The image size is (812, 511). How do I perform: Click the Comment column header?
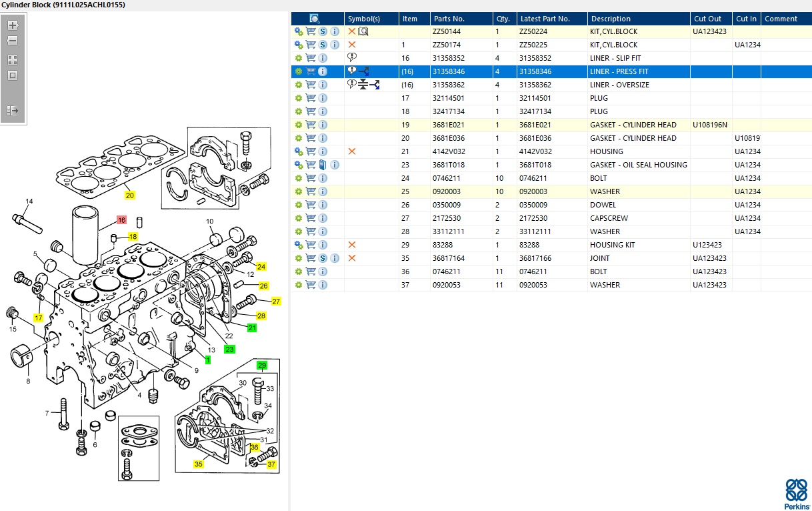pyautogui.click(x=787, y=19)
